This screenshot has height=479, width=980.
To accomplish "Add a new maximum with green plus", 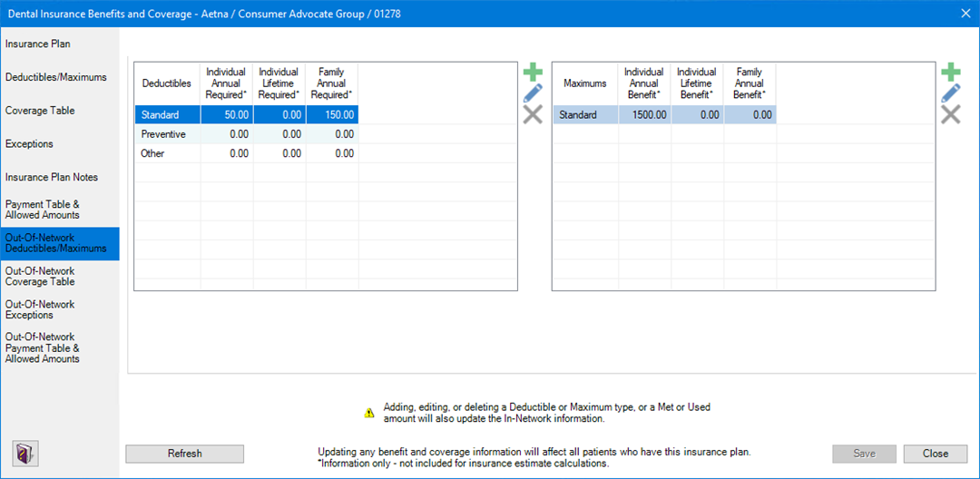I will pyautogui.click(x=951, y=73).
